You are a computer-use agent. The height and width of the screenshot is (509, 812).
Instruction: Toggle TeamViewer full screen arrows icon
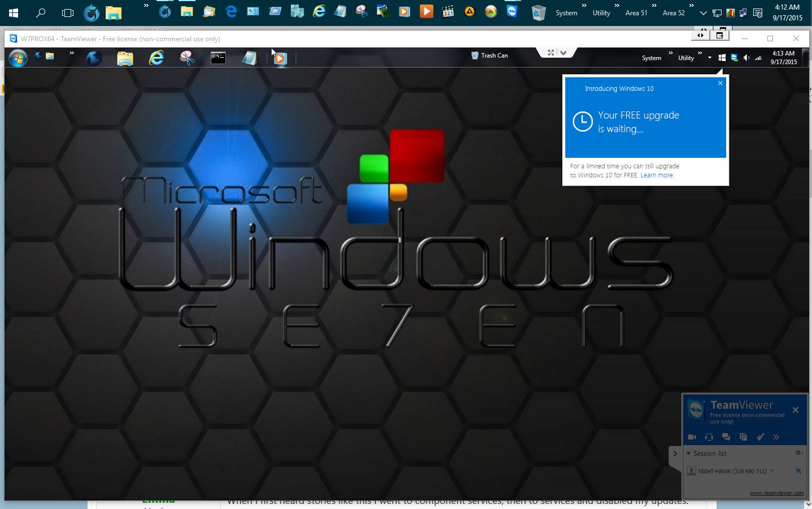click(x=550, y=53)
